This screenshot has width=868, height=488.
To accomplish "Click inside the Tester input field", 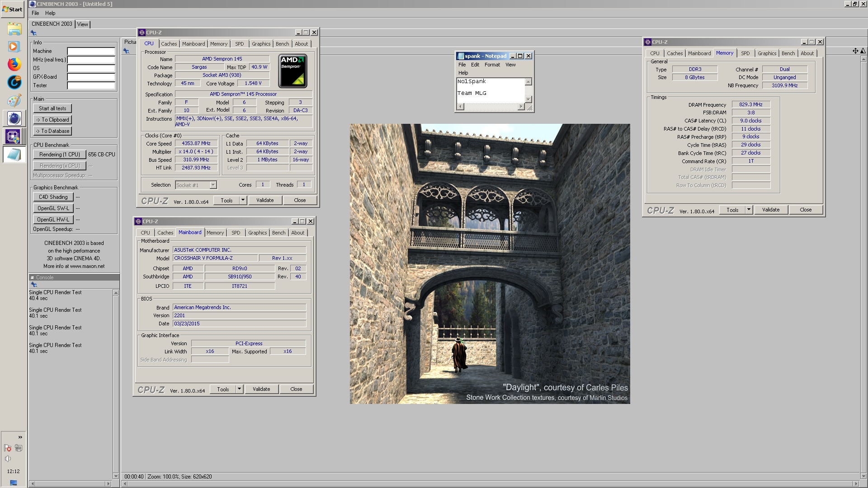I will click(x=91, y=85).
